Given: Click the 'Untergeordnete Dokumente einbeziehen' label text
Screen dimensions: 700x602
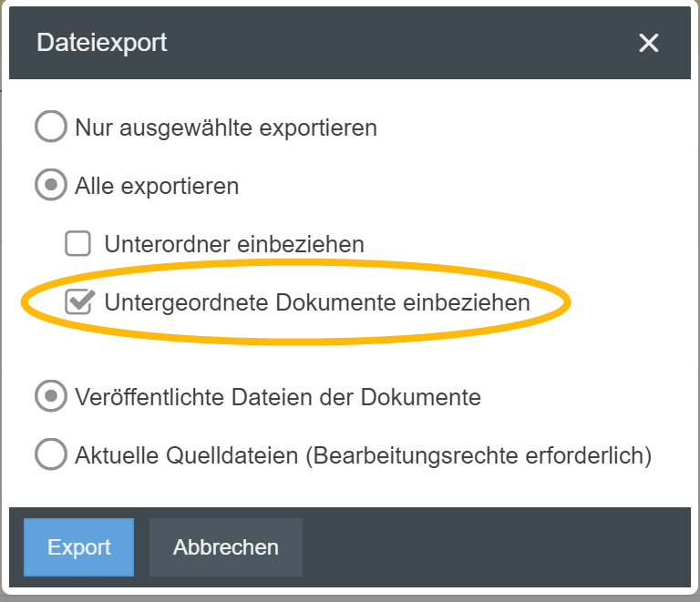Looking at the screenshot, I should (317, 301).
